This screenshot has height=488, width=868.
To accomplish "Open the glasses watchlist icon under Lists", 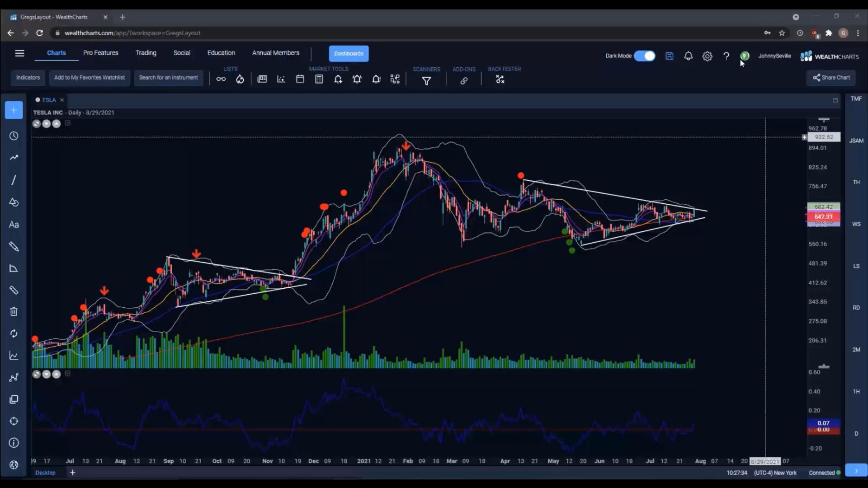I will (x=221, y=79).
